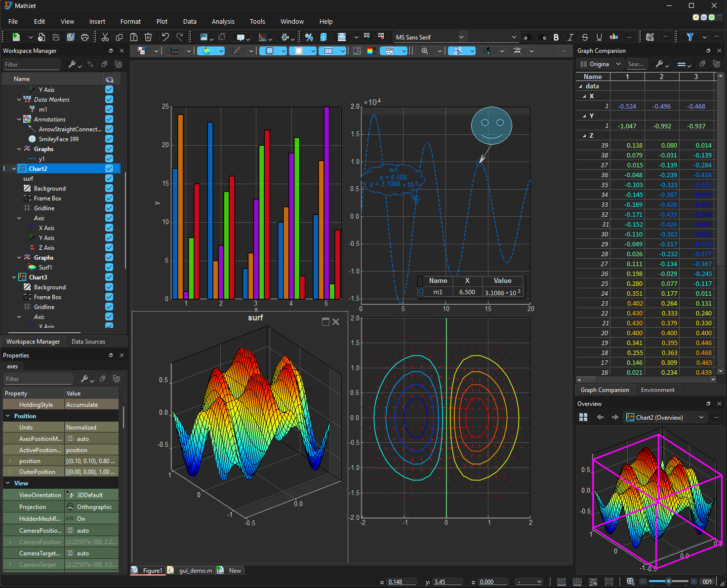The height and width of the screenshot is (588, 727).
Task: Collapse the Chart2 tree node
Action: point(14,169)
